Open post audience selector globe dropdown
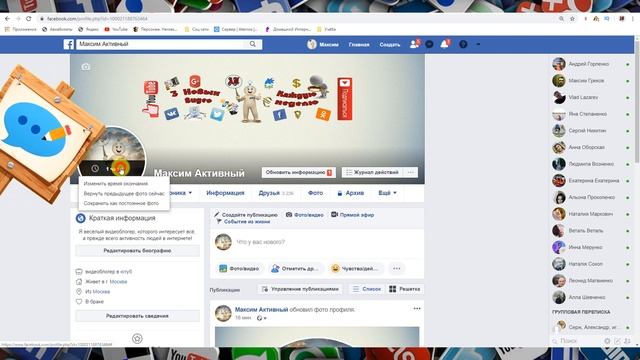640x360 pixels. click(x=261, y=318)
